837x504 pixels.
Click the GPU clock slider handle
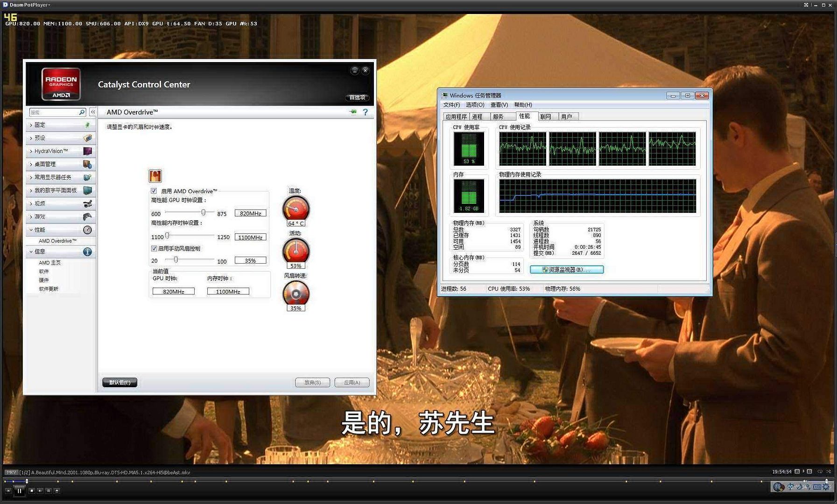pyautogui.click(x=204, y=212)
